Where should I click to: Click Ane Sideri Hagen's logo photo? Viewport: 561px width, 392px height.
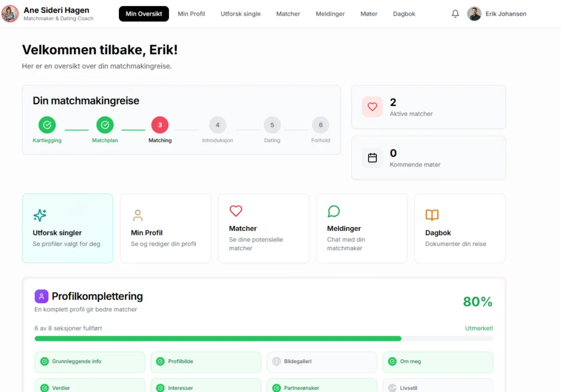click(x=10, y=14)
